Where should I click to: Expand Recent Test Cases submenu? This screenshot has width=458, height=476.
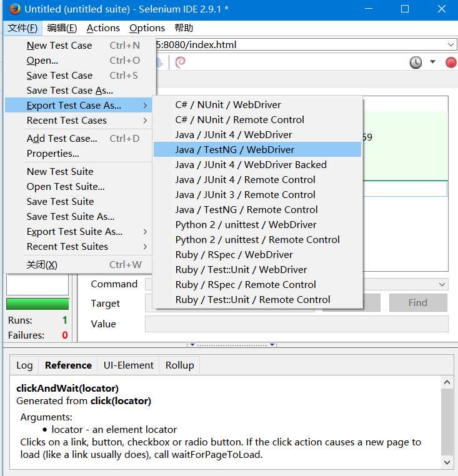coord(78,121)
